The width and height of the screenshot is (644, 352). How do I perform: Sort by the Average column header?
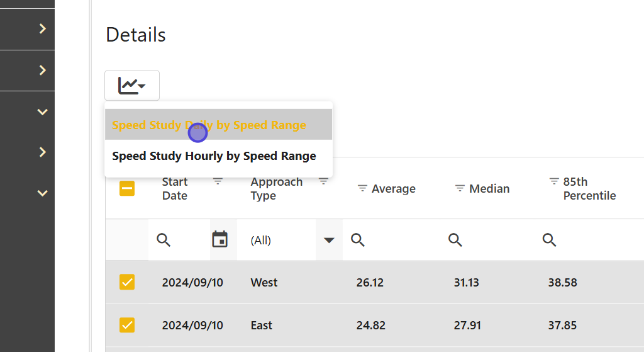[393, 189]
